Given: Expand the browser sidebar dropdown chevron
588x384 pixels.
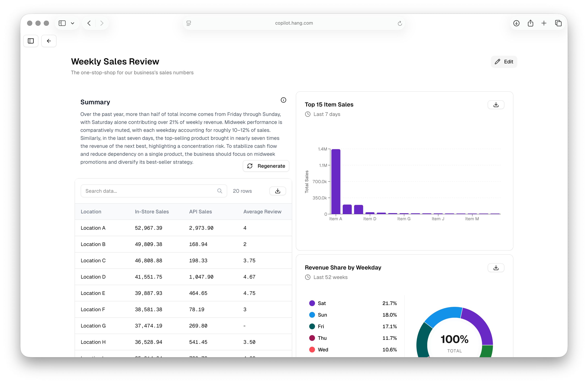Looking at the screenshot, I should pyautogui.click(x=73, y=23).
